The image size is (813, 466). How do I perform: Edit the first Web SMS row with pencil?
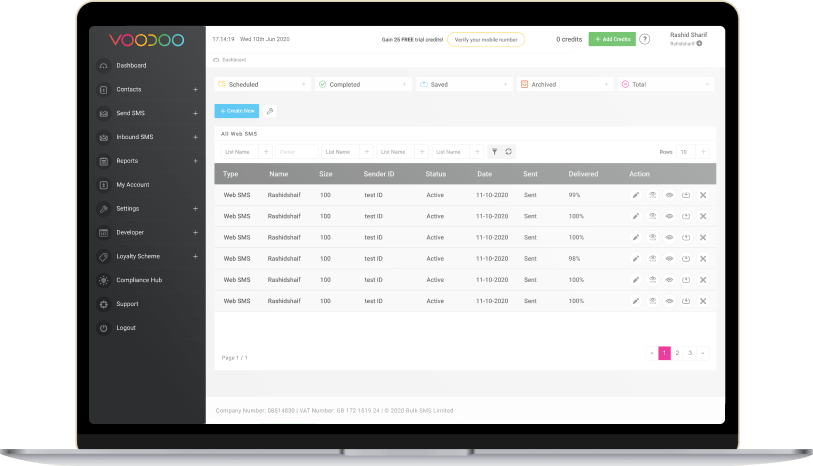[636, 195]
